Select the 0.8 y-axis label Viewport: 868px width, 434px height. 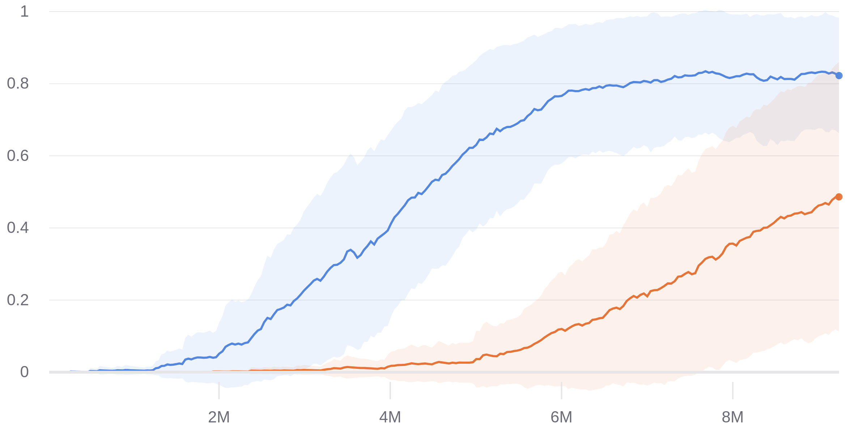click(18, 84)
